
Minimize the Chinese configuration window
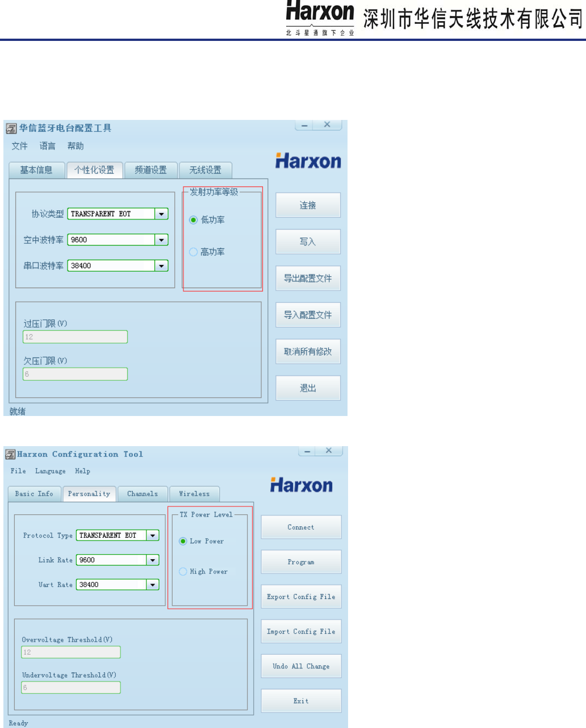(x=305, y=125)
